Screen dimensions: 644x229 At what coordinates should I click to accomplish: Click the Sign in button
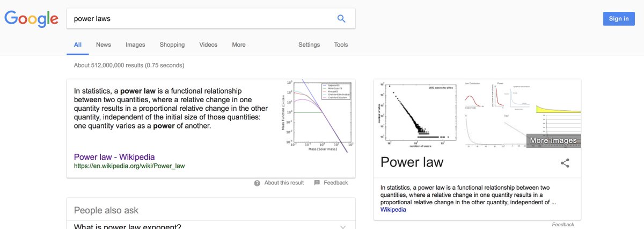click(619, 19)
